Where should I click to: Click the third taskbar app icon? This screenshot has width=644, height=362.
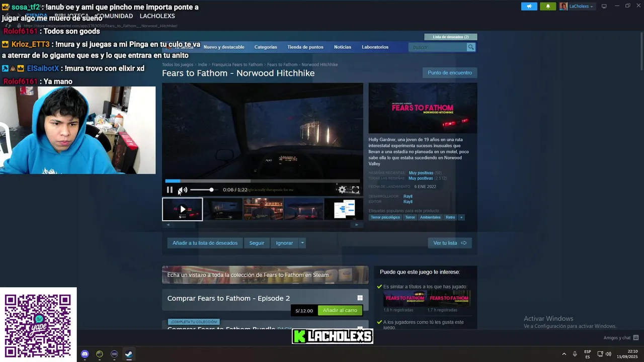tap(114, 354)
